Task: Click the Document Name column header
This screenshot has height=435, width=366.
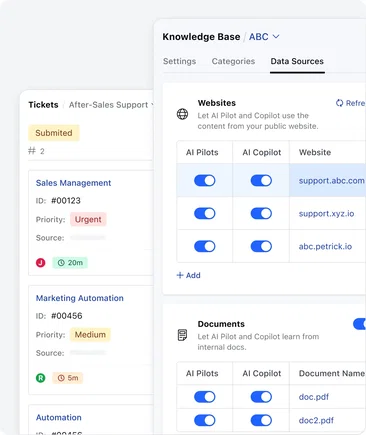Action: [x=332, y=373]
